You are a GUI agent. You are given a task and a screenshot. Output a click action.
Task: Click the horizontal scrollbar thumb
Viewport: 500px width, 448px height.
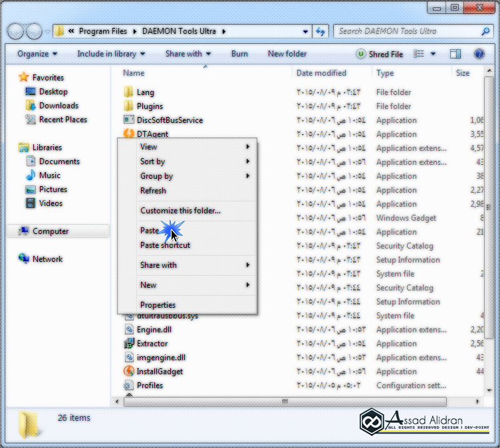[x=285, y=401]
